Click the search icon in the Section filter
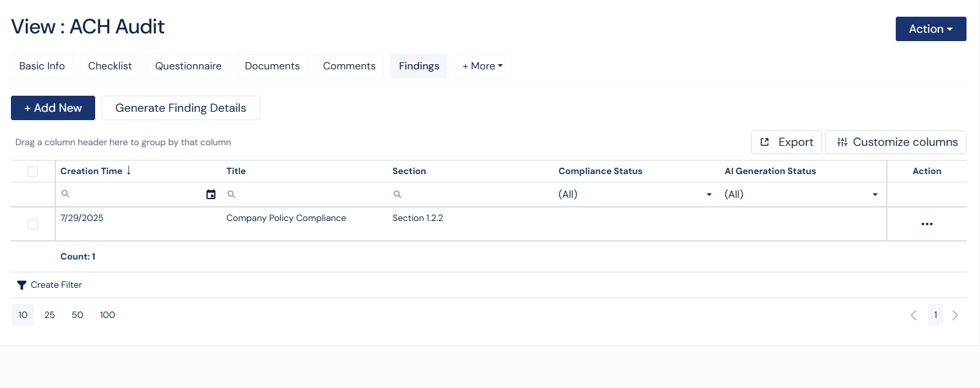Viewport: 980px width, 388px height. (x=397, y=193)
